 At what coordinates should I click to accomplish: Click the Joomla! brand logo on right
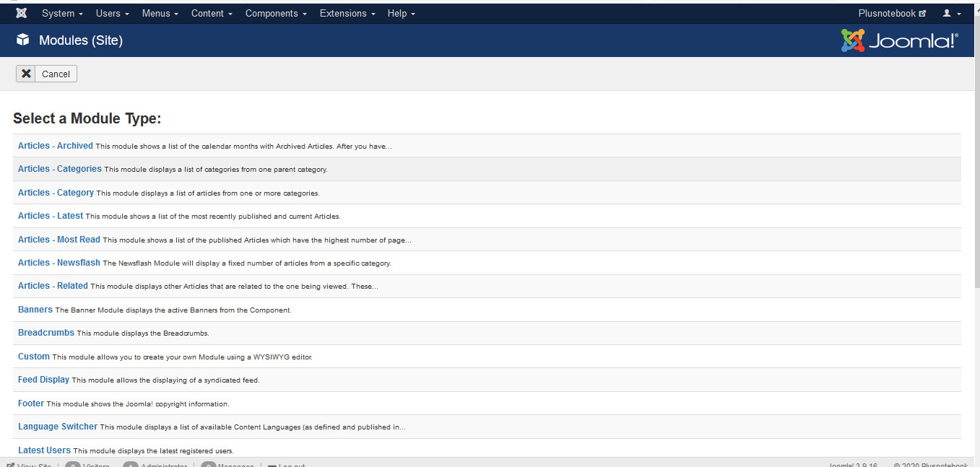(900, 40)
